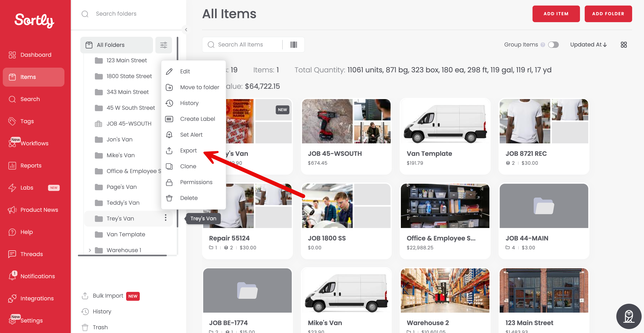
Task: Select Teddy's Van folder
Action: tap(117, 203)
